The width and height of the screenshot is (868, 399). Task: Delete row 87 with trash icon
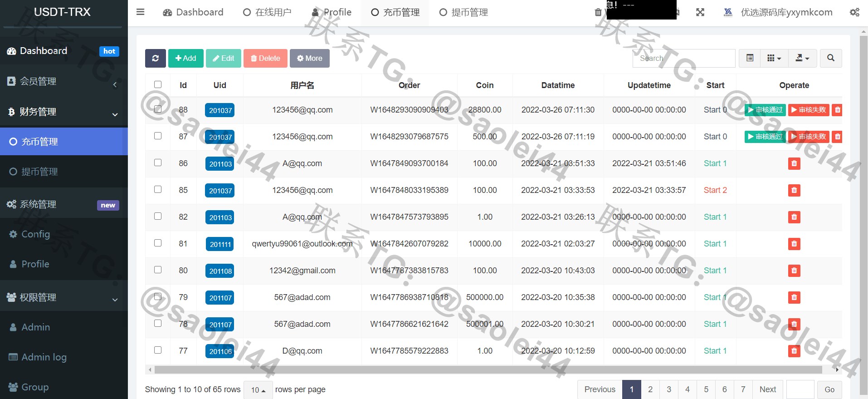pos(838,137)
